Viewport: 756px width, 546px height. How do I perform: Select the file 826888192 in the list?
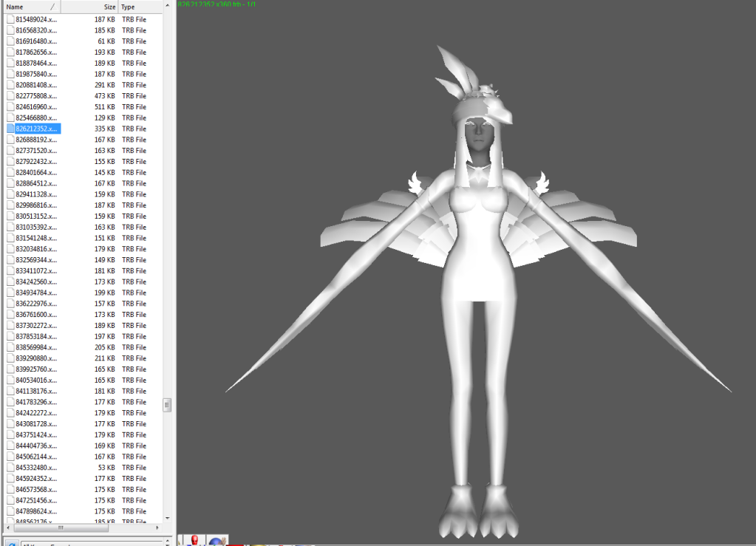coord(36,140)
